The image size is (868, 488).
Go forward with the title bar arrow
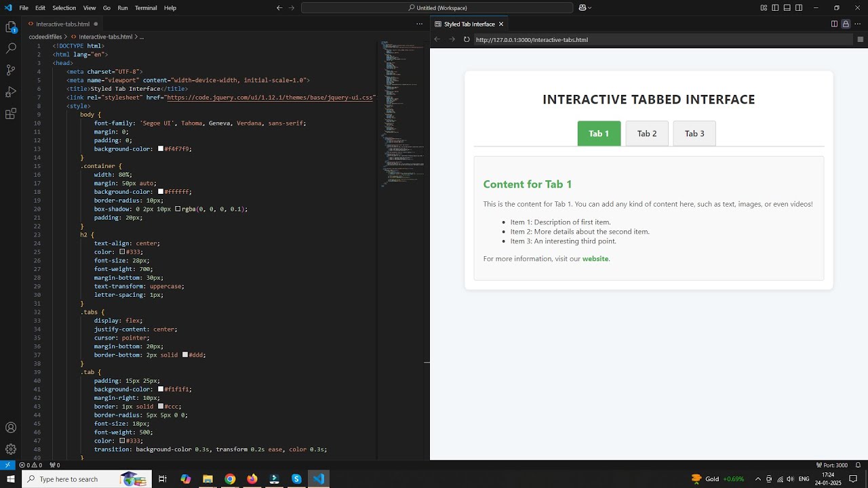click(292, 7)
